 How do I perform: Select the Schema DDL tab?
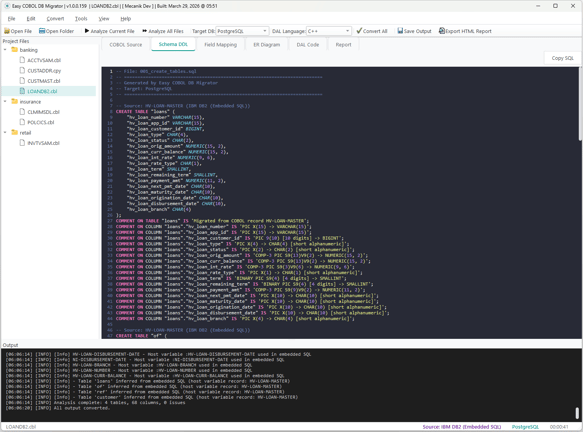tap(173, 44)
